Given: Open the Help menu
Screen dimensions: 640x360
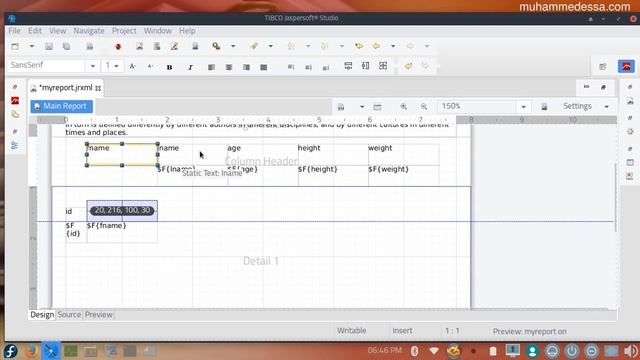Looking at the screenshot, I should 187,31.
